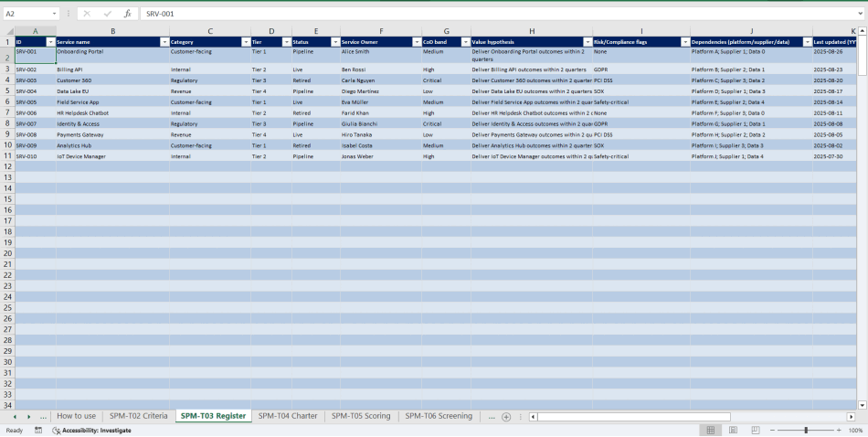868x437 pixels.
Task: Select the cell IoT Device Manager
Action: tap(113, 156)
